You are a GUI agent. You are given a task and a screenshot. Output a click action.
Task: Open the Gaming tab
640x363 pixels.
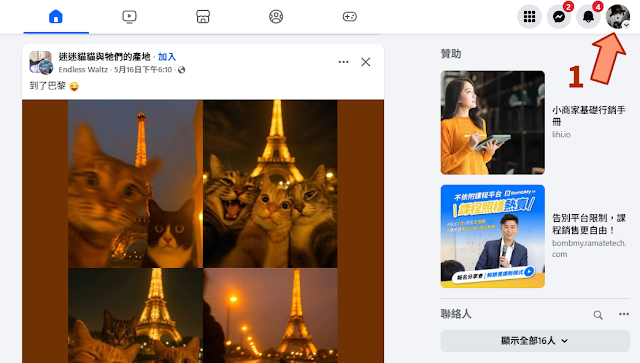[350, 17]
